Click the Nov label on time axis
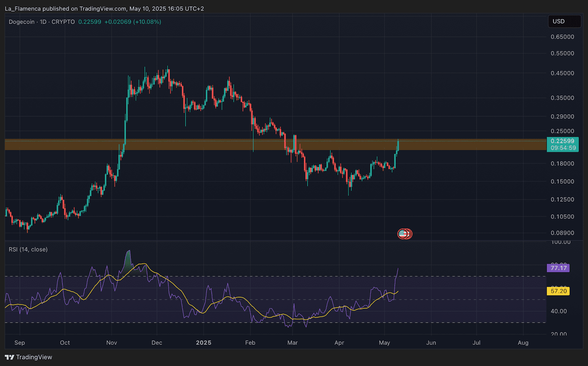This screenshot has height=366, width=588. [x=111, y=343]
